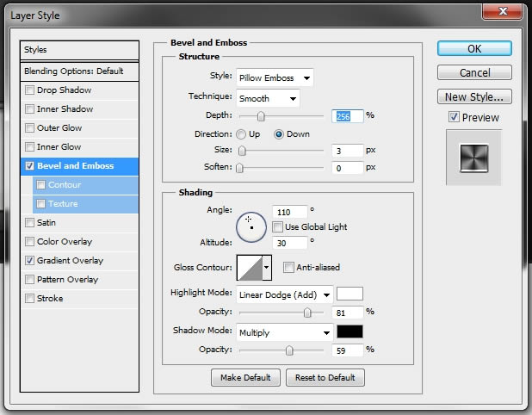Click the angle and altitude light dial

pyautogui.click(x=251, y=227)
